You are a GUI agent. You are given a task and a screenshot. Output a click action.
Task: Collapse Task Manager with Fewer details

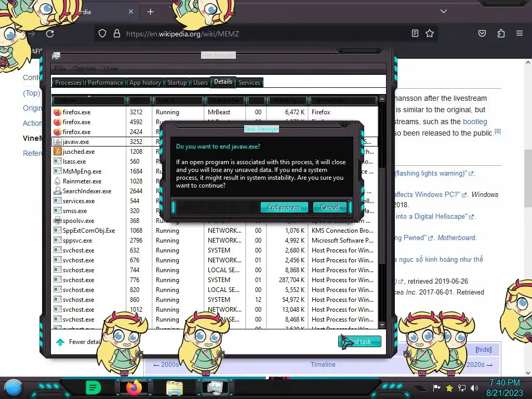tap(79, 342)
